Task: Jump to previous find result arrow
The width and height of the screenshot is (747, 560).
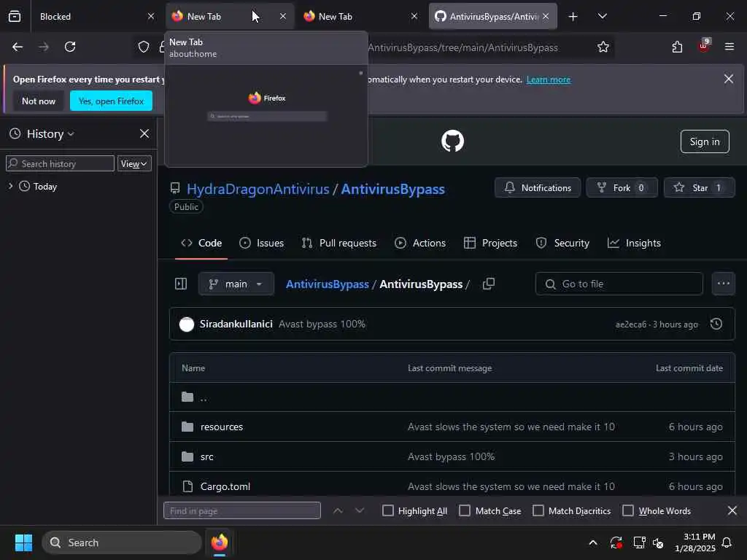Action: [338, 510]
